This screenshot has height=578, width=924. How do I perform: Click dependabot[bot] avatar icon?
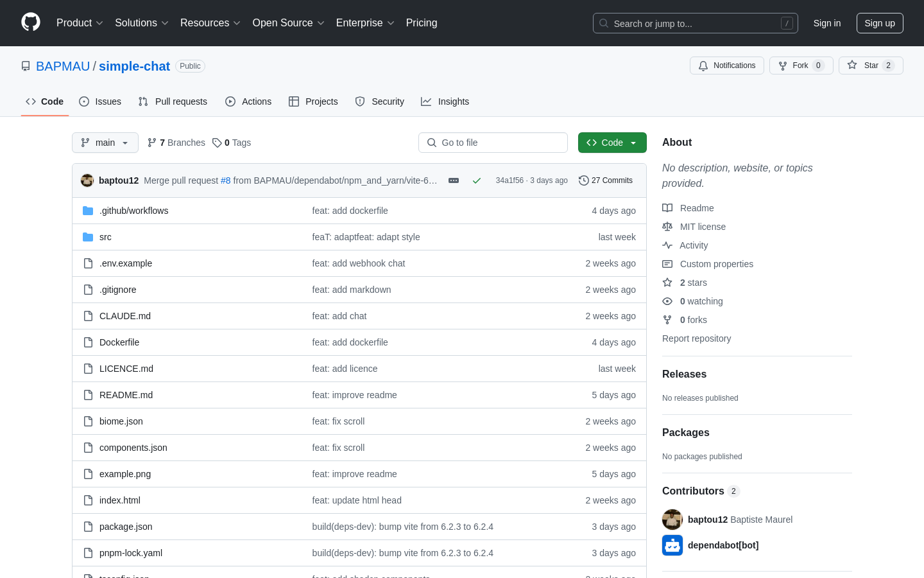tap(672, 545)
